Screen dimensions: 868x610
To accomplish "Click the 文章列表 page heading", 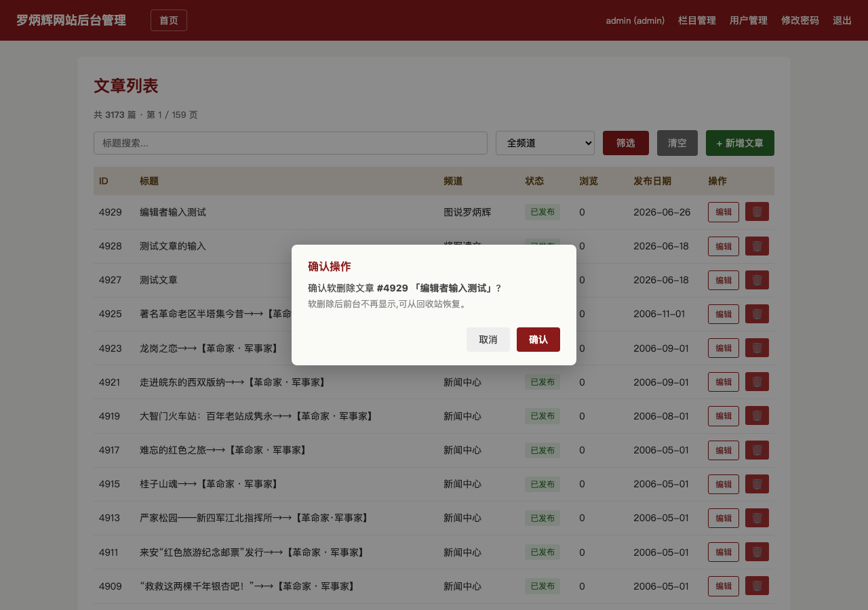I will (126, 86).
